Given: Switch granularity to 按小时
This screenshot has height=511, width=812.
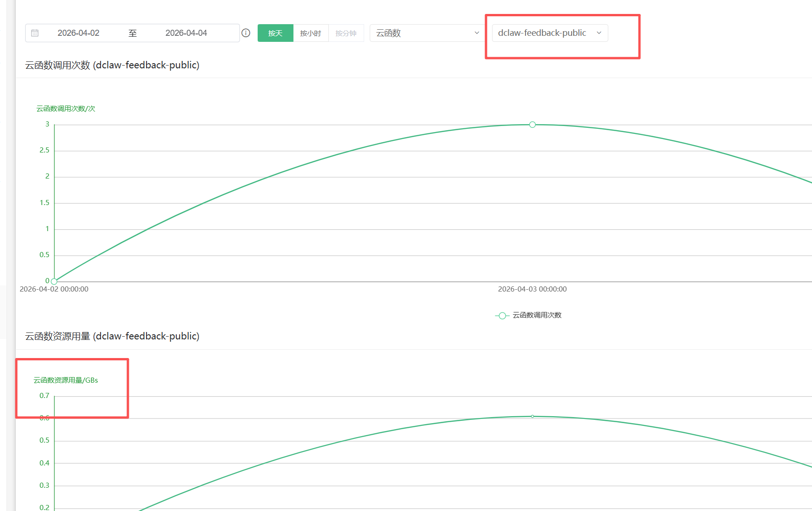Looking at the screenshot, I should pyautogui.click(x=311, y=33).
